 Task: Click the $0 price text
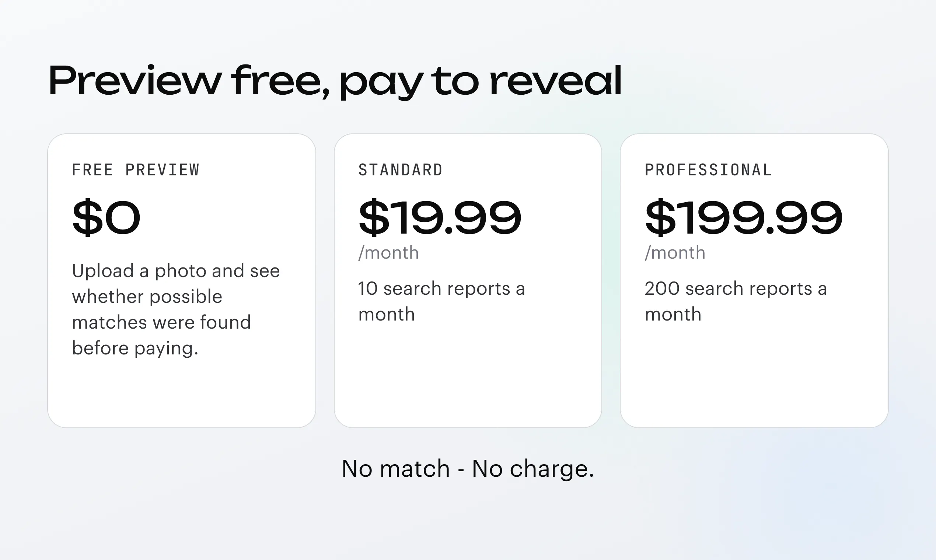106,218
